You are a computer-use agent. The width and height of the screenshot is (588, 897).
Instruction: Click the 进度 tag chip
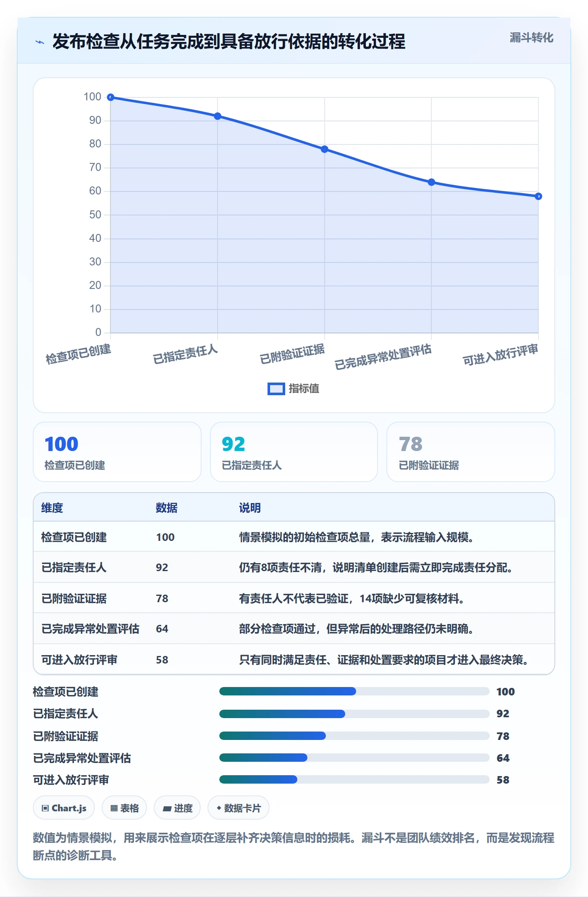coord(177,808)
